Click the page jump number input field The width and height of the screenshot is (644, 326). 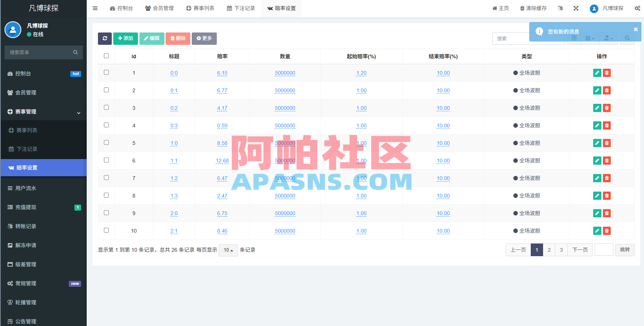pos(604,250)
